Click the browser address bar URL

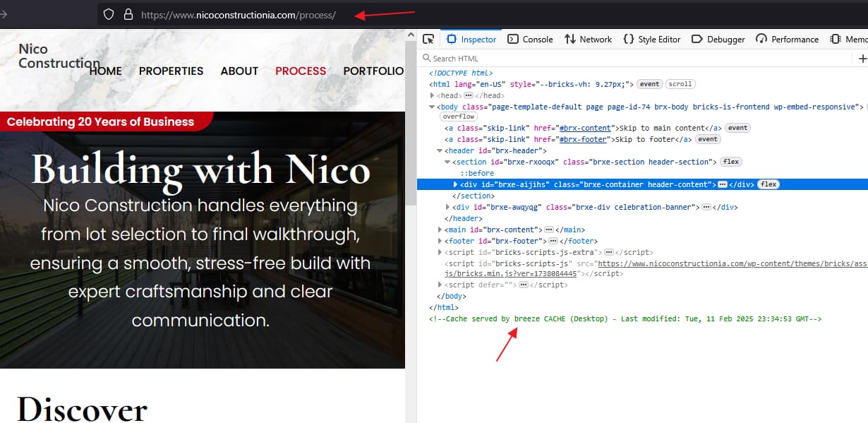(x=239, y=14)
